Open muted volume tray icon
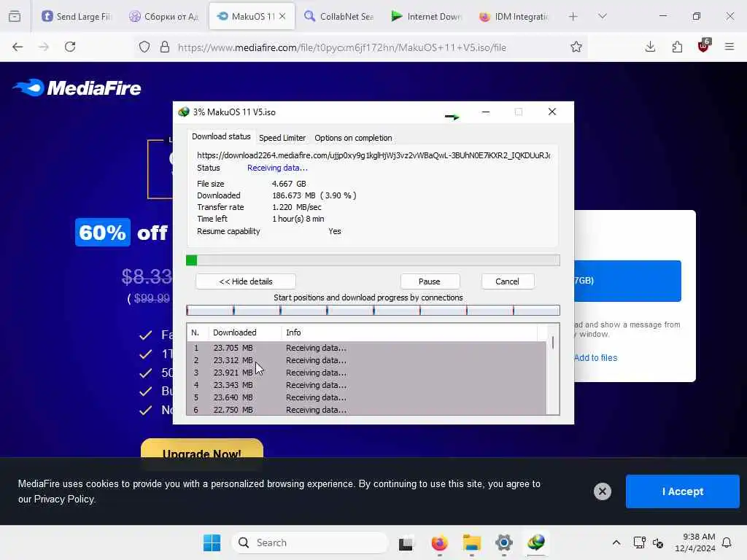747x560 pixels. 658,542
